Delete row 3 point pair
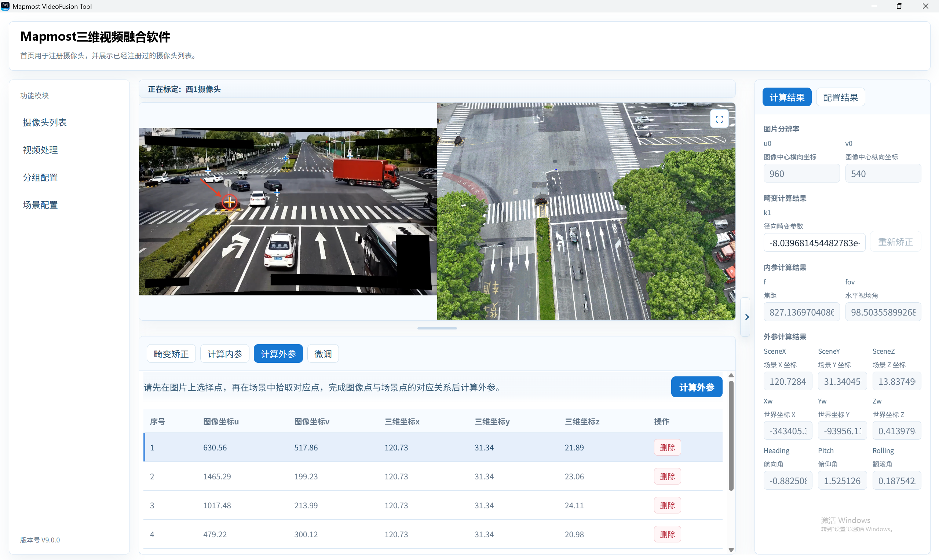 pyautogui.click(x=667, y=505)
